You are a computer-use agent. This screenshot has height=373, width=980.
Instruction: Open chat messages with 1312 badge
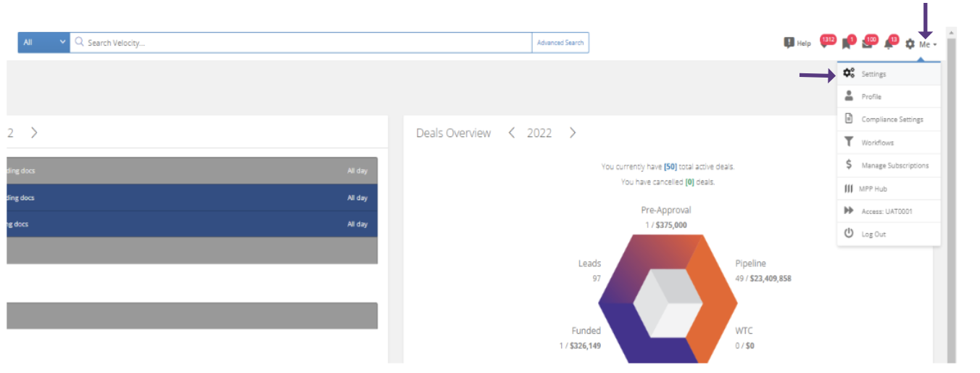tap(825, 43)
